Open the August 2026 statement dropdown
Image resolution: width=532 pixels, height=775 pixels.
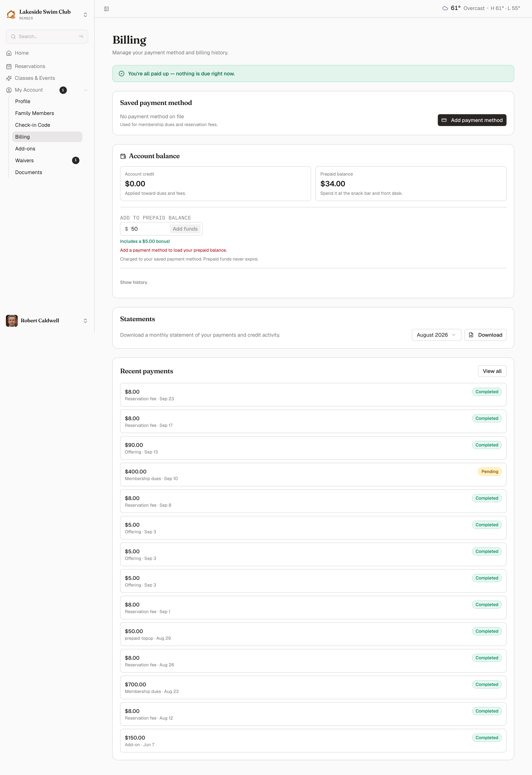coord(436,335)
